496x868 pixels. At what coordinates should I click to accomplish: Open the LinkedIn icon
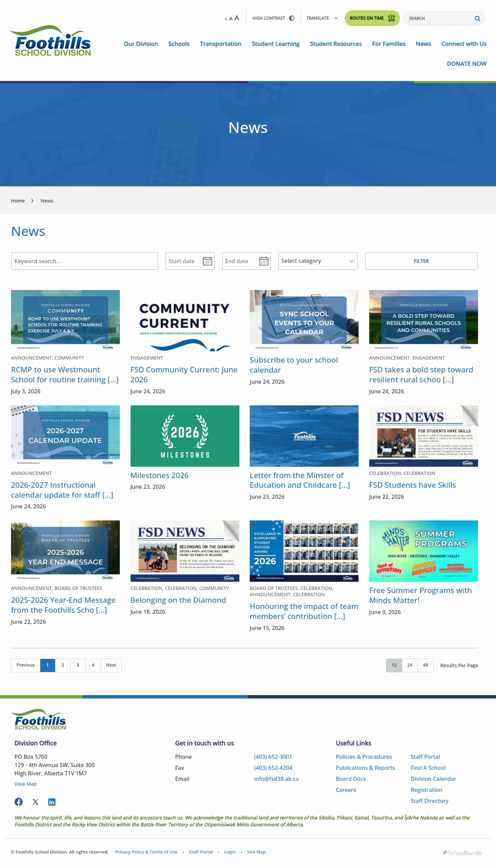(x=52, y=802)
